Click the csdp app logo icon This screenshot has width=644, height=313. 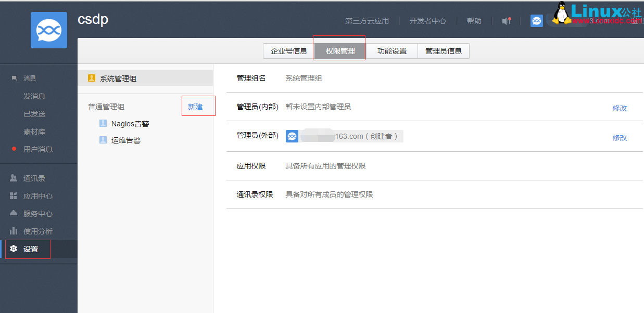(x=48, y=30)
